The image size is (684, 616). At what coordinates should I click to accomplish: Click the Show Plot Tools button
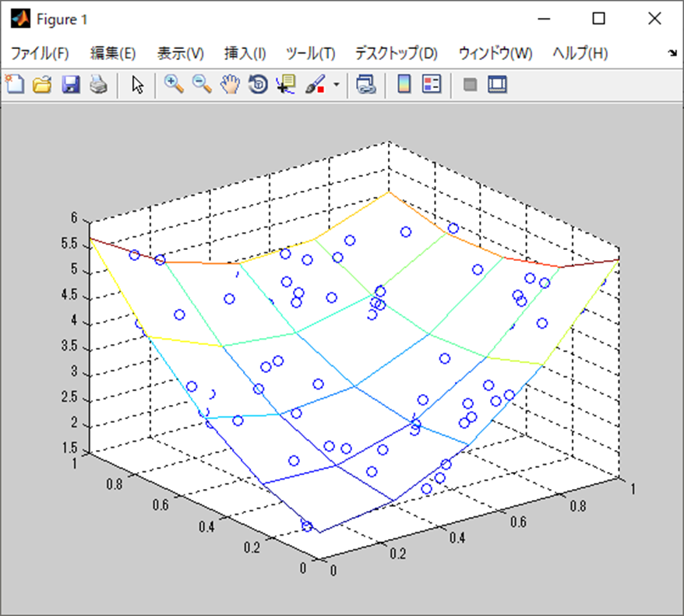(x=496, y=84)
